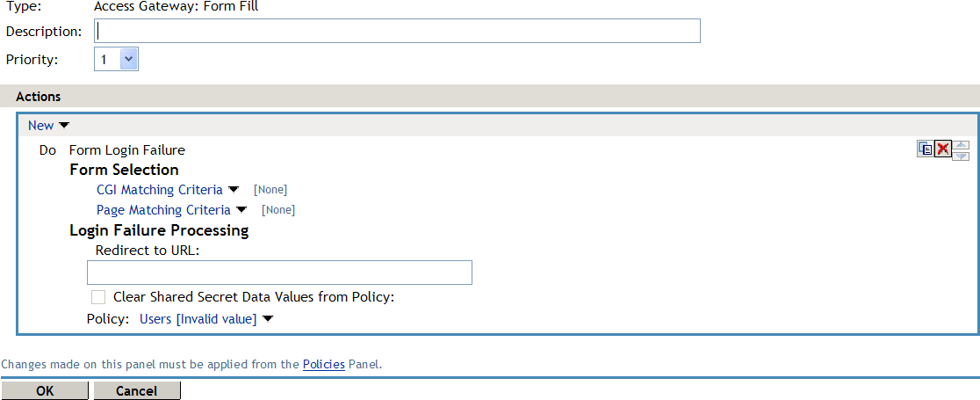Delete the Form Login Failure action
Viewport: 980px width, 400px height.
click(x=942, y=149)
